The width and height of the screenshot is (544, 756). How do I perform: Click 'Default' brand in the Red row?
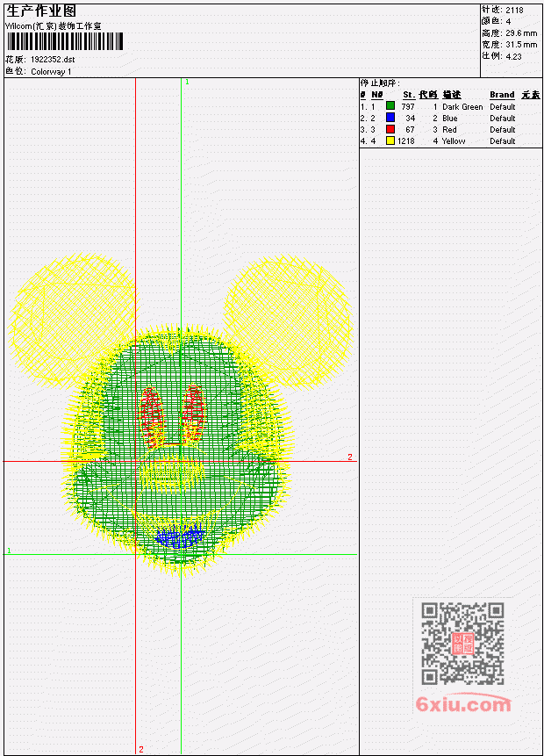503,130
